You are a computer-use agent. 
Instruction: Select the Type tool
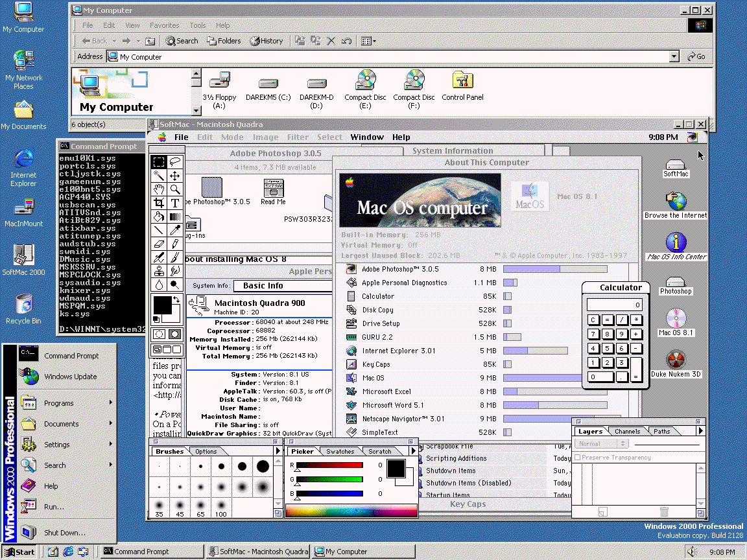[175, 203]
